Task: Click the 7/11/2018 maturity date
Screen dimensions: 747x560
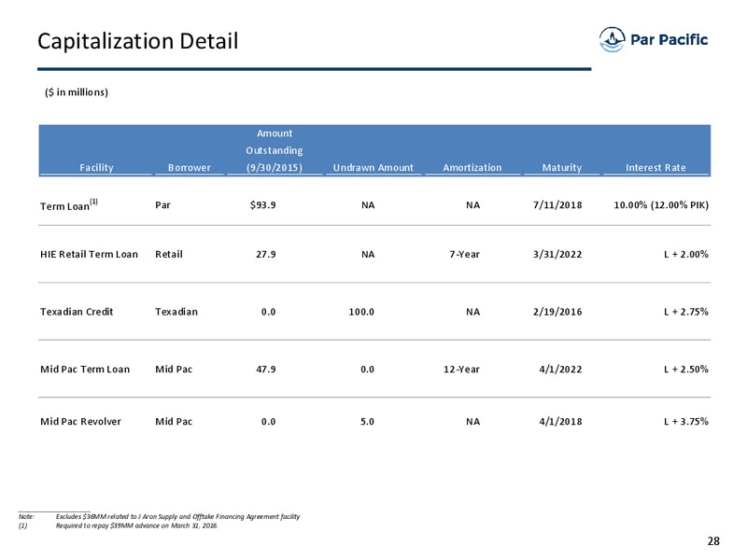Action: (x=557, y=205)
